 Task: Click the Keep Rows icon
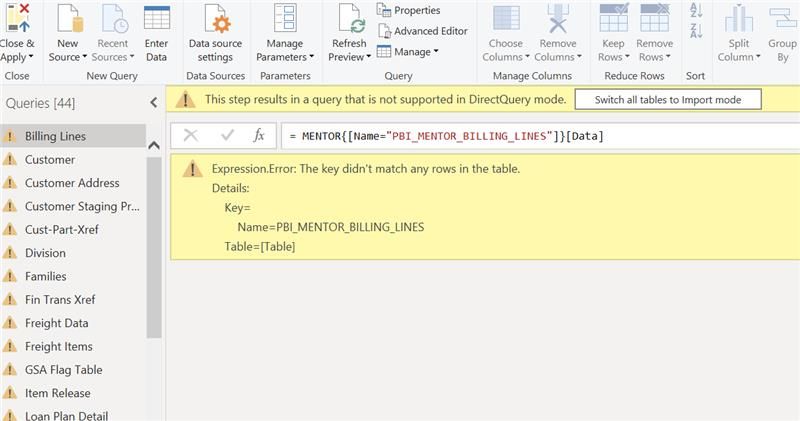click(614, 18)
